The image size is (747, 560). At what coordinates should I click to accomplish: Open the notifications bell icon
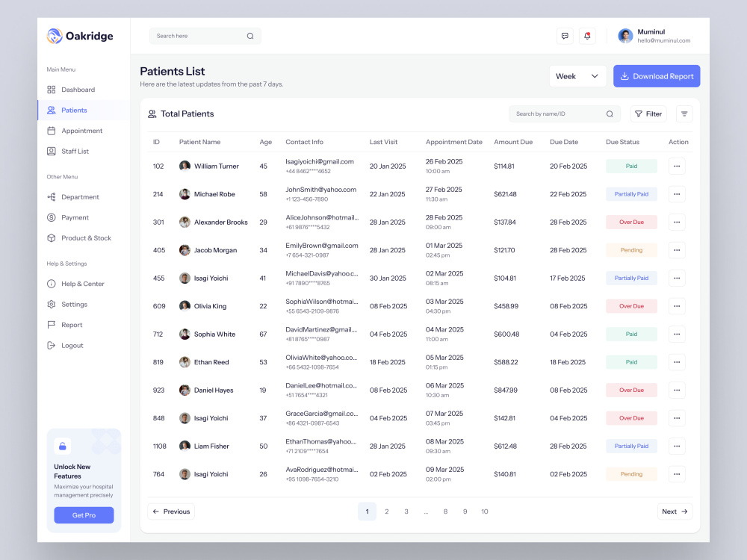(x=587, y=36)
